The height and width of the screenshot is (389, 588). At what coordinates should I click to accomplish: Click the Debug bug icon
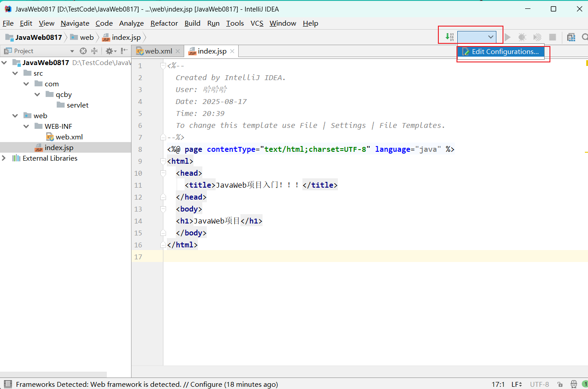(x=522, y=37)
